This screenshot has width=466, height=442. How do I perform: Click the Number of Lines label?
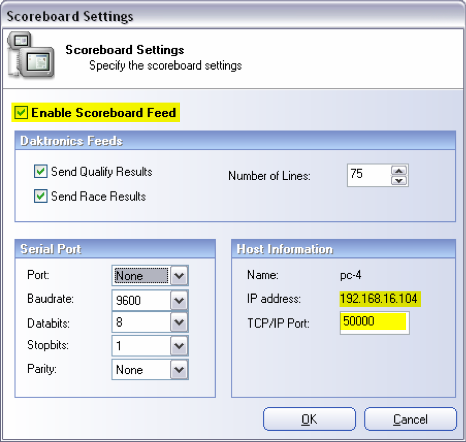[269, 176]
